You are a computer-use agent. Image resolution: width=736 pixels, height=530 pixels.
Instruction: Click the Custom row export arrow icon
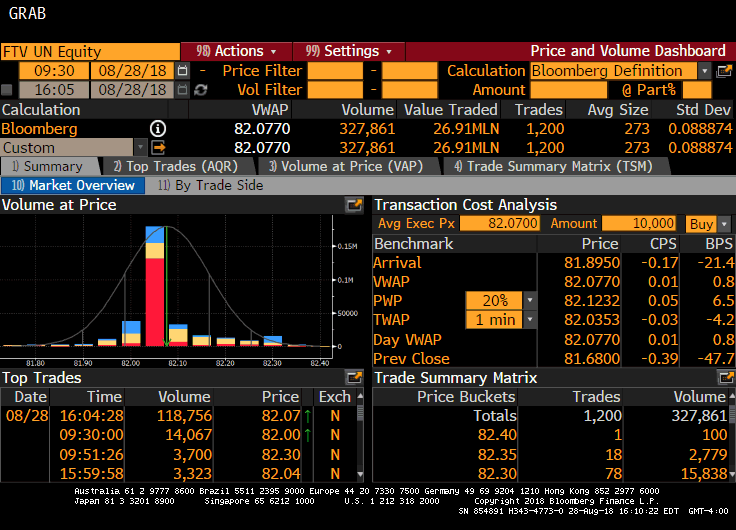[157, 148]
